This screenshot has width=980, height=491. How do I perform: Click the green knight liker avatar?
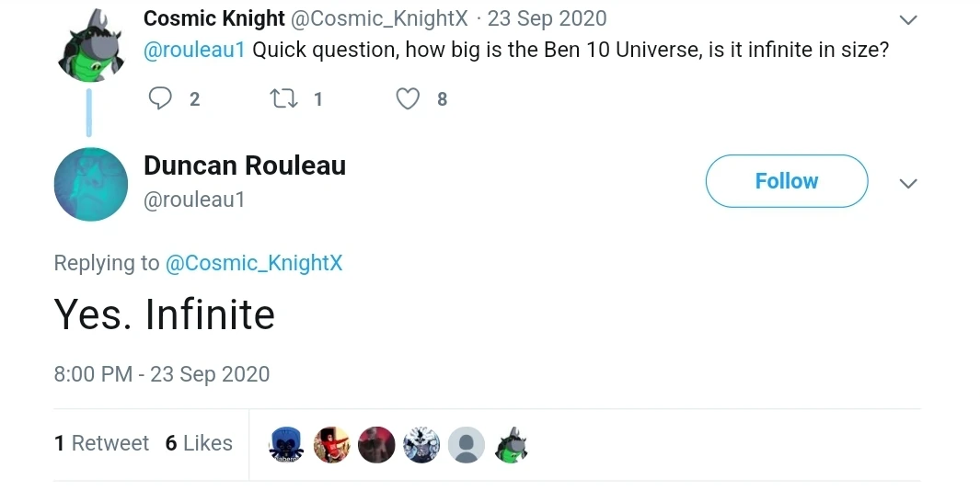coord(512,445)
